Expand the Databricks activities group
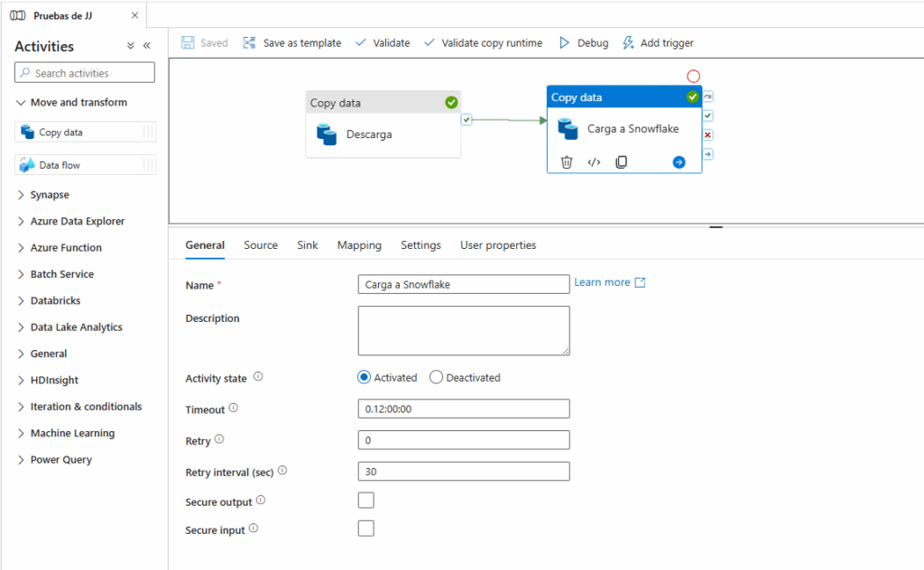This screenshot has height=570, width=924. pyautogui.click(x=55, y=300)
